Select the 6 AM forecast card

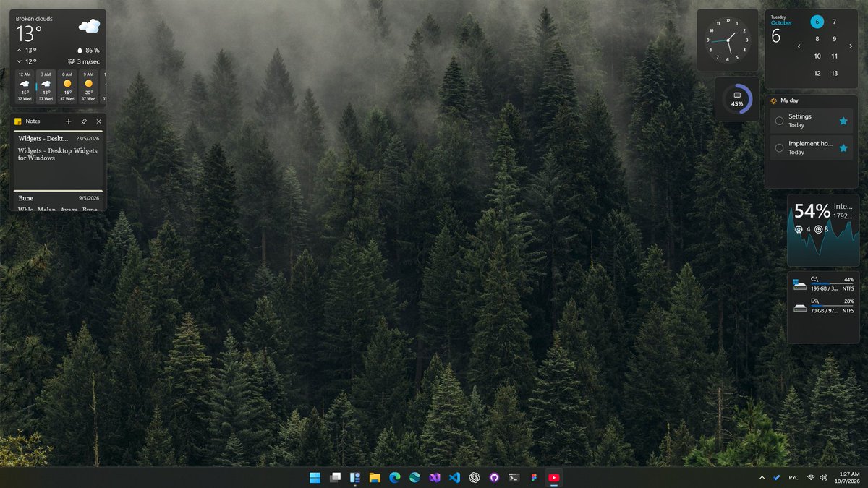click(x=67, y=87)
